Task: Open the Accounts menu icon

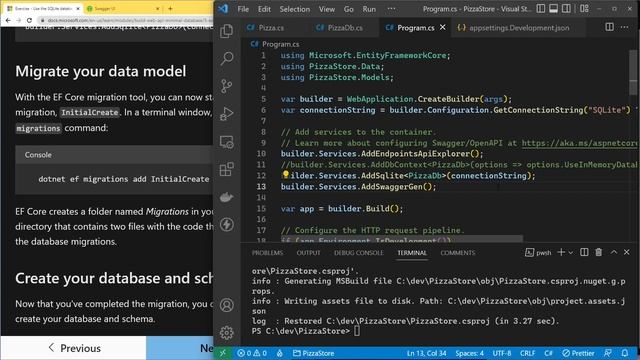Action: [227, 305]
